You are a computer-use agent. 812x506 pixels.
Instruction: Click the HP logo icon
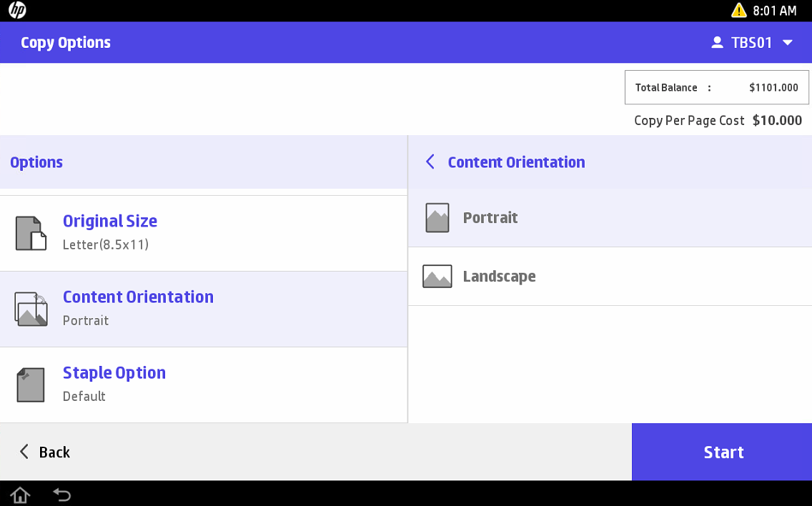click(17, 11)
